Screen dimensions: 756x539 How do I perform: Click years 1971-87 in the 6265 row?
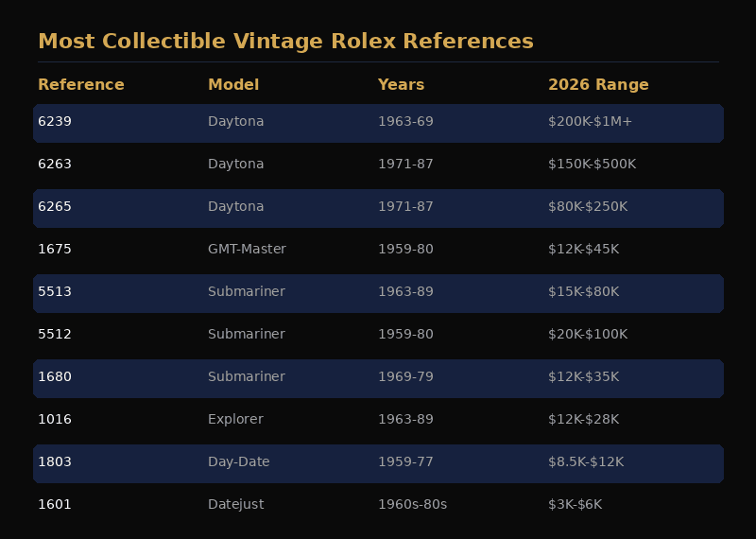(405, 206)
